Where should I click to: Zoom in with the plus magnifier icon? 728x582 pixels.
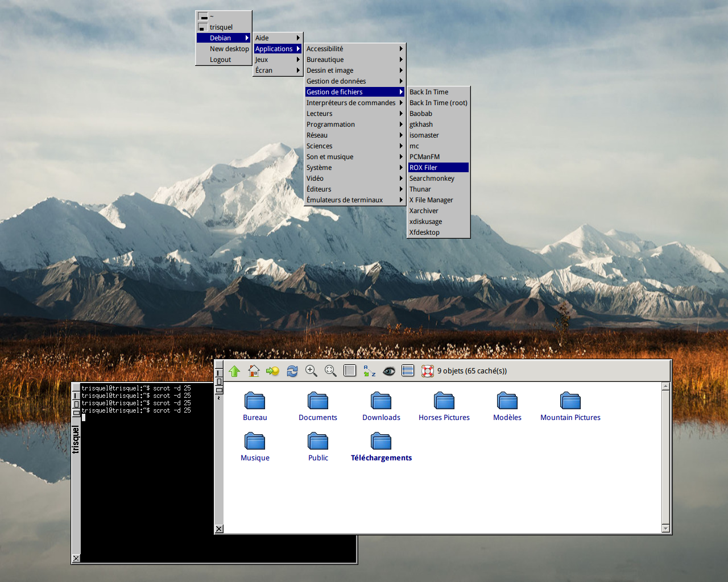[x=311, y=371]
